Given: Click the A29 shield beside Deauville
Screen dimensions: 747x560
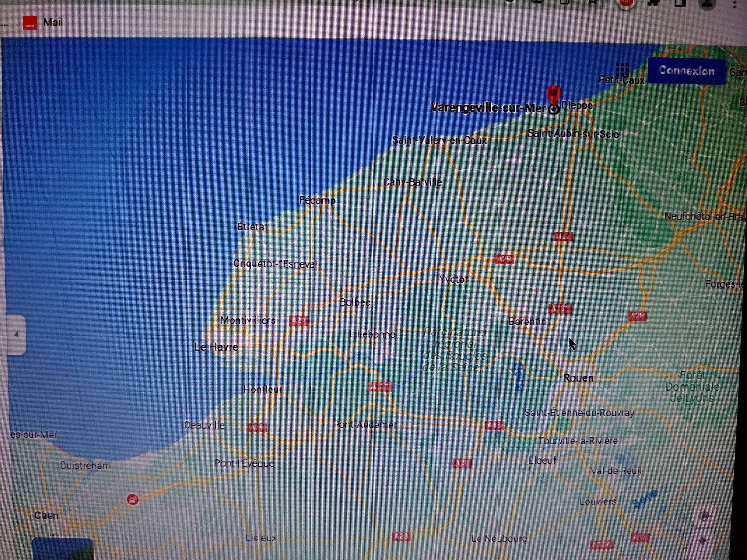Looking at the screenshot, I should 257,427.
